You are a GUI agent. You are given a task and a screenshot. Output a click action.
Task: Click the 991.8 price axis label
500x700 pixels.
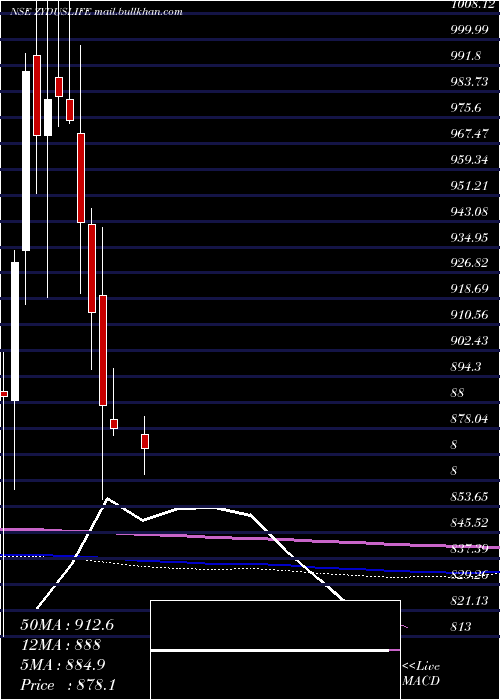click(x=466, y=56)
